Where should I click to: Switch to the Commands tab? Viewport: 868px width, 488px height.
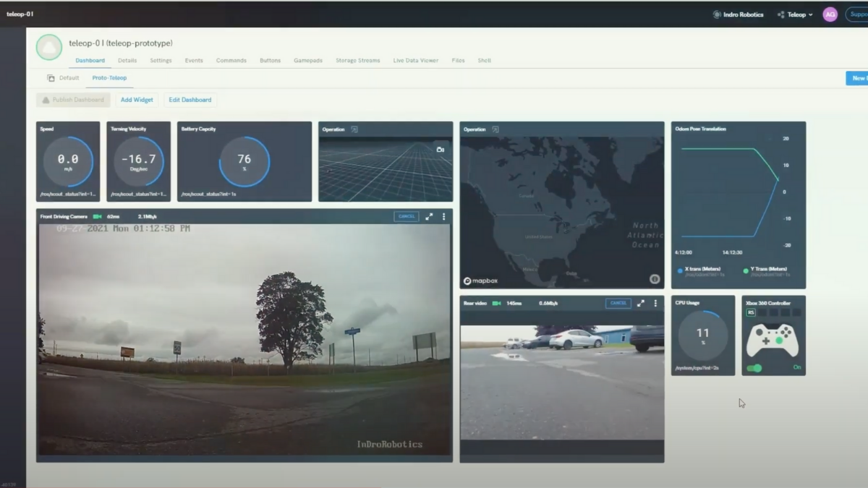click(231, 61)
